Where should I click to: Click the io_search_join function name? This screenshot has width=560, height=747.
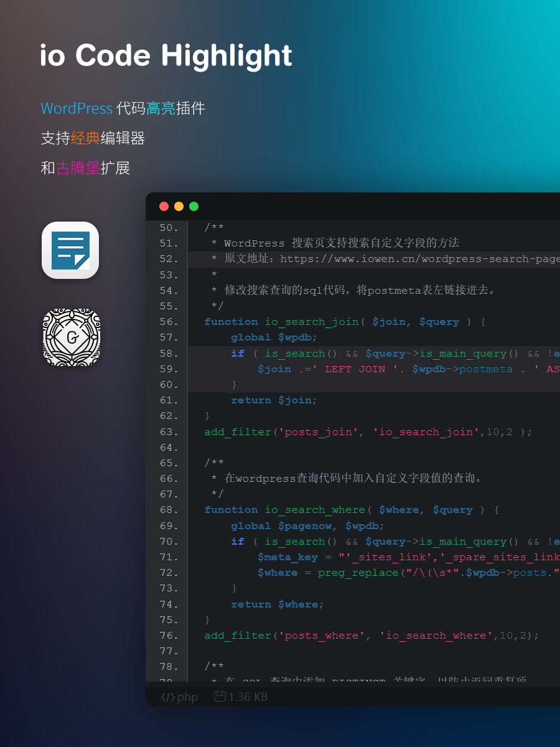312,322
